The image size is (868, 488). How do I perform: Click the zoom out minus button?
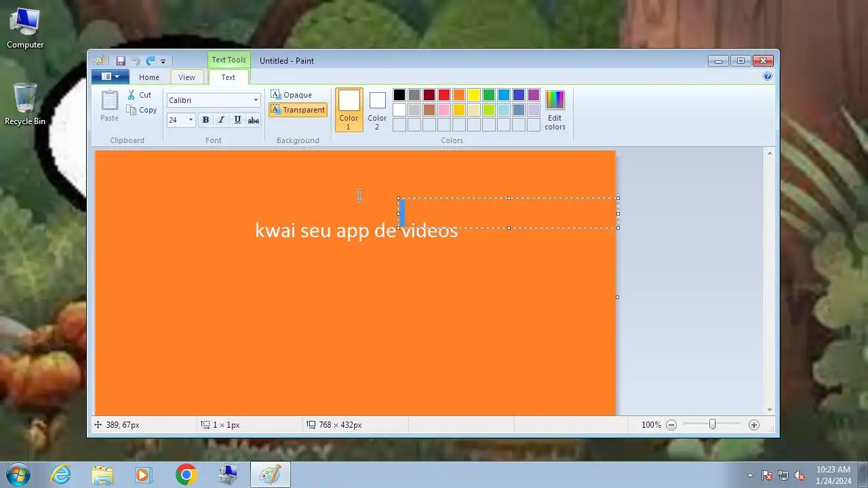point(671,425)
